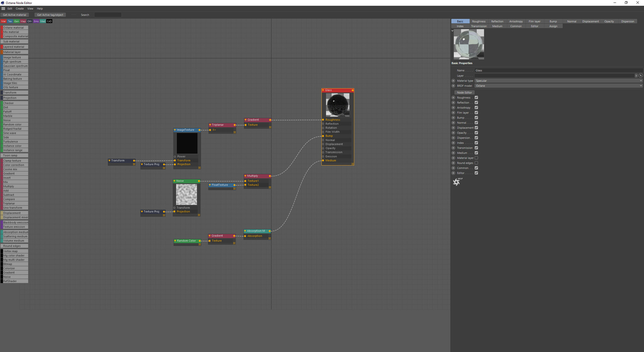The height and width of the screenshot is (352, 644).
Task: Click the Absorption M node output port
Action: (270, 231)
